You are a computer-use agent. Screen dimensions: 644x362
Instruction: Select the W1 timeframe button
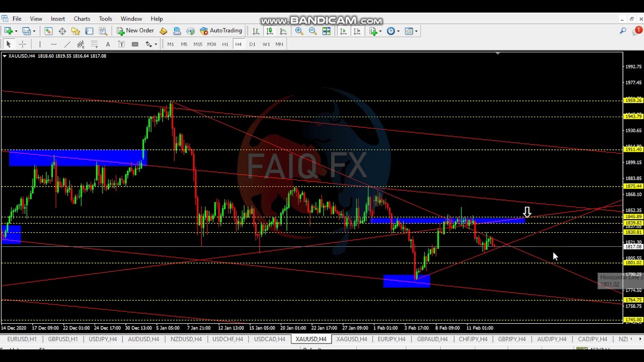[x=266, y=44]
